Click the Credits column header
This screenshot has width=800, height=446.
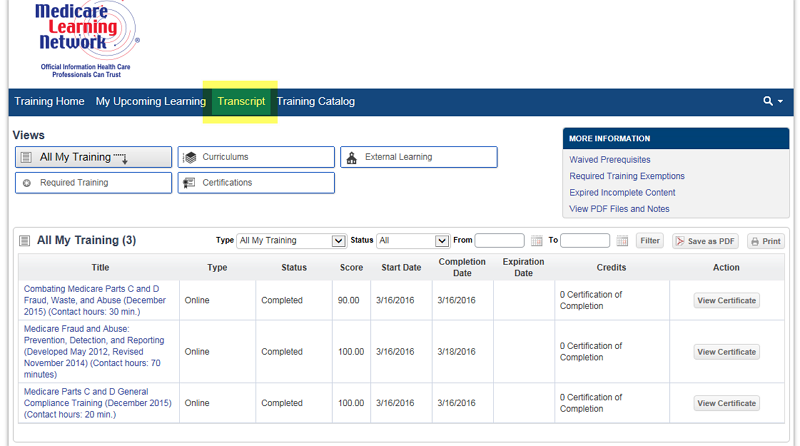coord(611,267)
